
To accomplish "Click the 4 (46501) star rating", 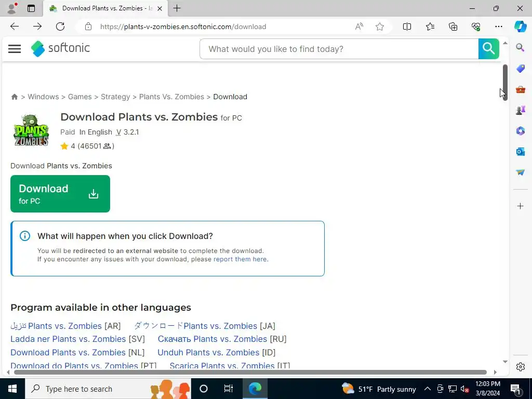I will [87, 146].
